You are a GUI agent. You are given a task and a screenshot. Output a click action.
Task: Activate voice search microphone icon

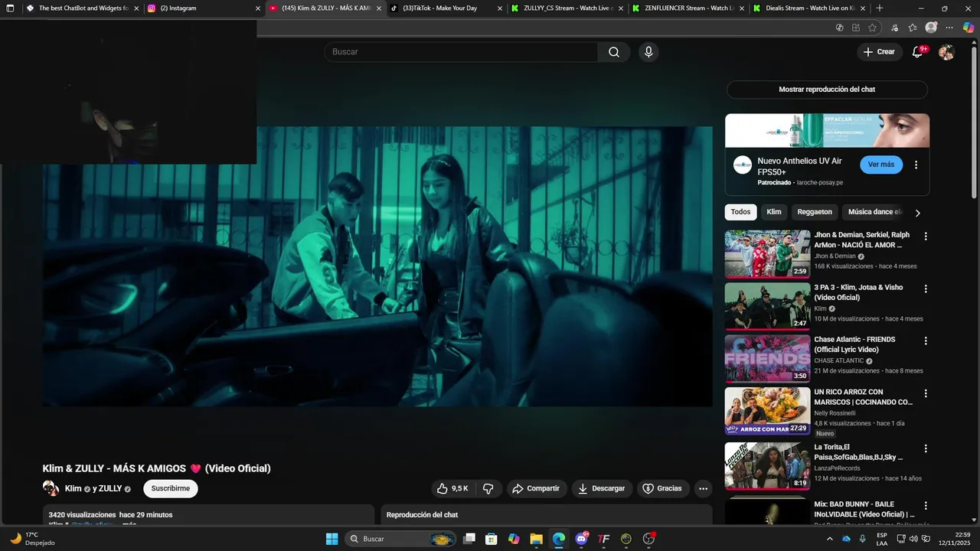click(648, 52)
